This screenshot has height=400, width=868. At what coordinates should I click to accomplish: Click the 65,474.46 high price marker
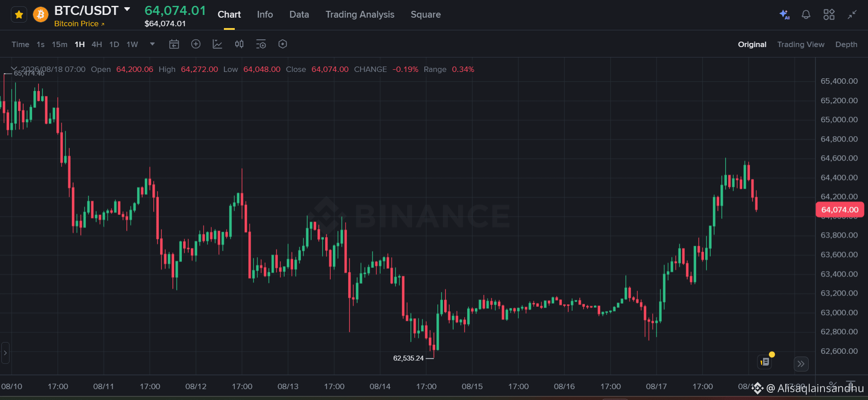pyautogui.click(x=29, y=73)
